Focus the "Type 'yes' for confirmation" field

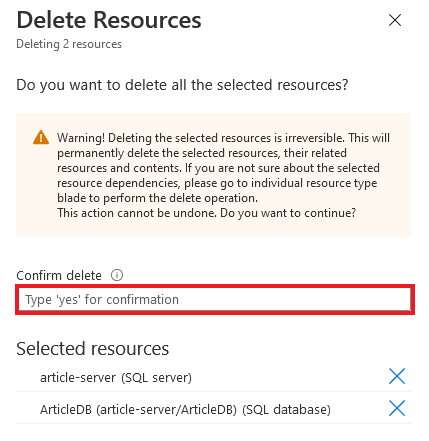215,299
